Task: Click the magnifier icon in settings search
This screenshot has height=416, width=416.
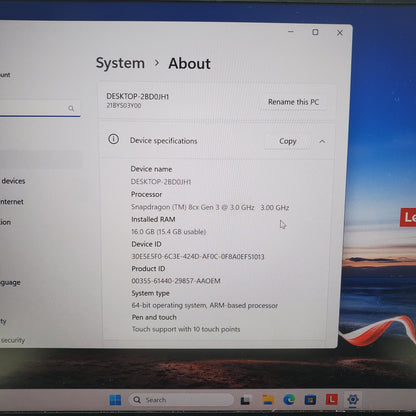Action: 71,108
